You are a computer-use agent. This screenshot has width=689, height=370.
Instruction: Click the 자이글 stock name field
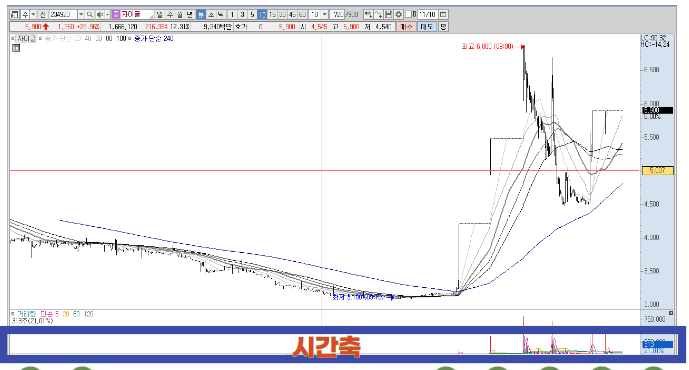(x=137, y=15)
